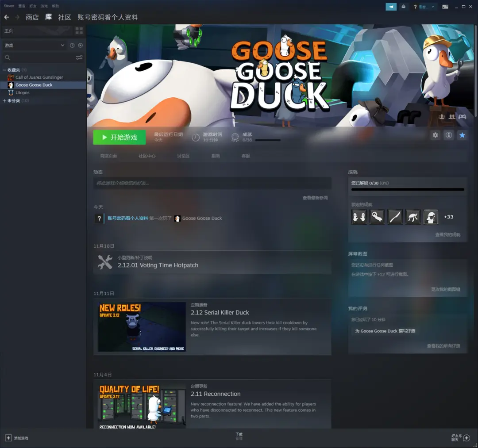Click the wrench icon beside Voting Time Hotpatch
This screenshot has width=478, height=448.
(x=105, y=262)
